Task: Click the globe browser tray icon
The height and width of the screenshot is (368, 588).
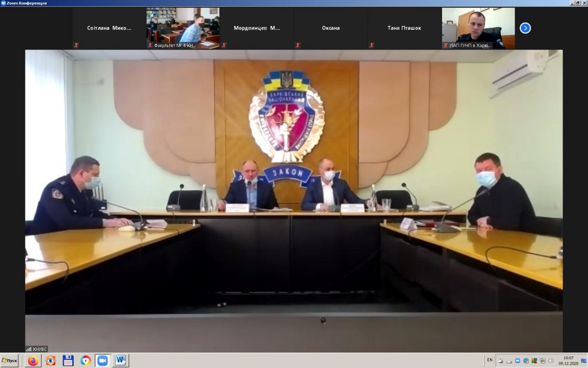Action: 526,361
